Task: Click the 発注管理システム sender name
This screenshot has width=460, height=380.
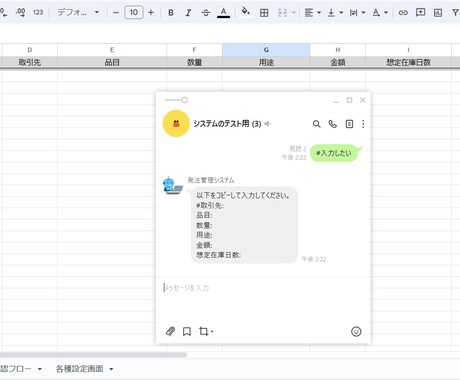Action: [211, 180]
